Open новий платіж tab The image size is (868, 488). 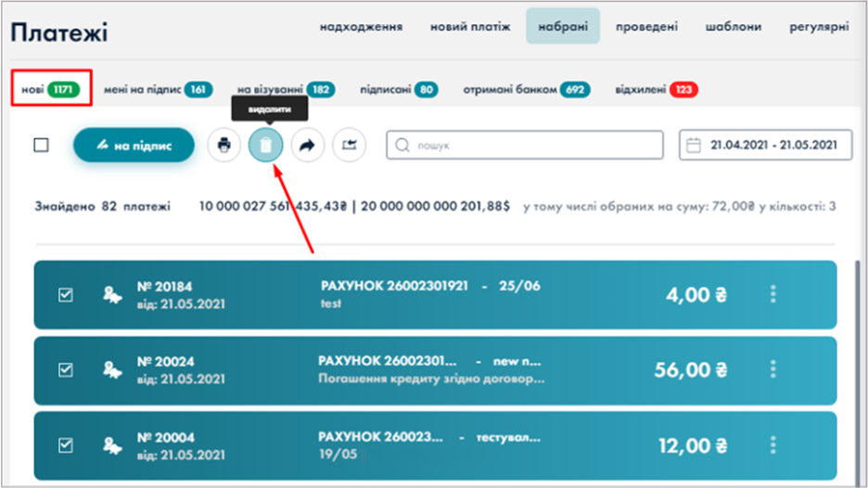(470, 27)
